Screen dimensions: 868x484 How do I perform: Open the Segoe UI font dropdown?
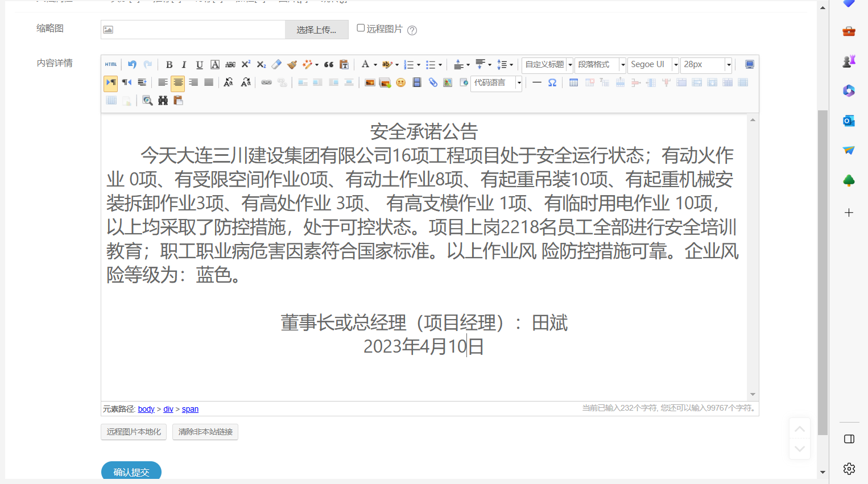coord(653,64)
